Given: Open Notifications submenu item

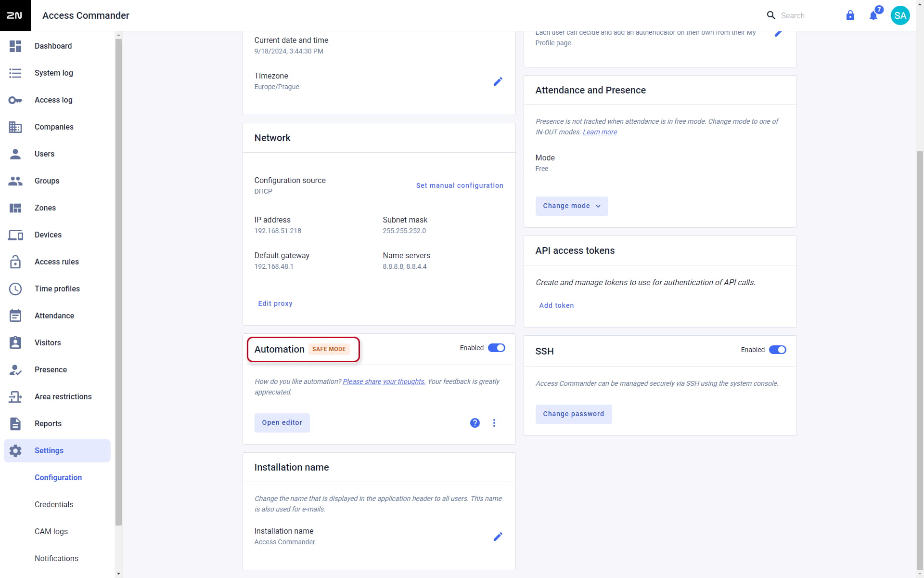Looking at the screenshot, I should 56,559.
